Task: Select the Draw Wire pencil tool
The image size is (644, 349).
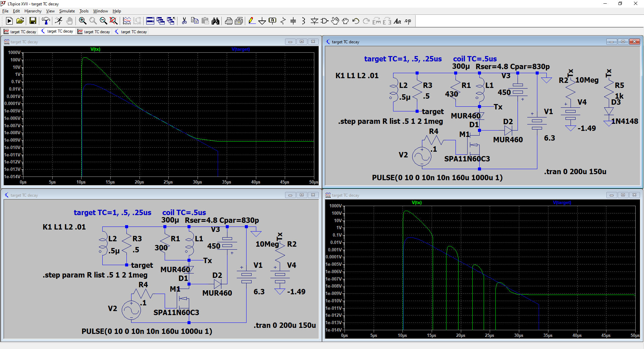Action: click(x=252, y=21)
